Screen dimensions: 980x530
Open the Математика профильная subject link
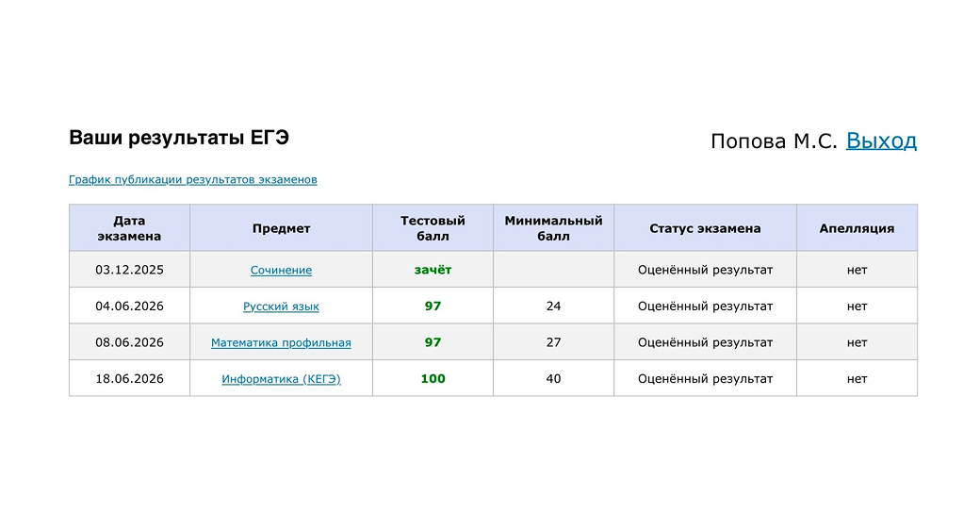coord(281,342)
